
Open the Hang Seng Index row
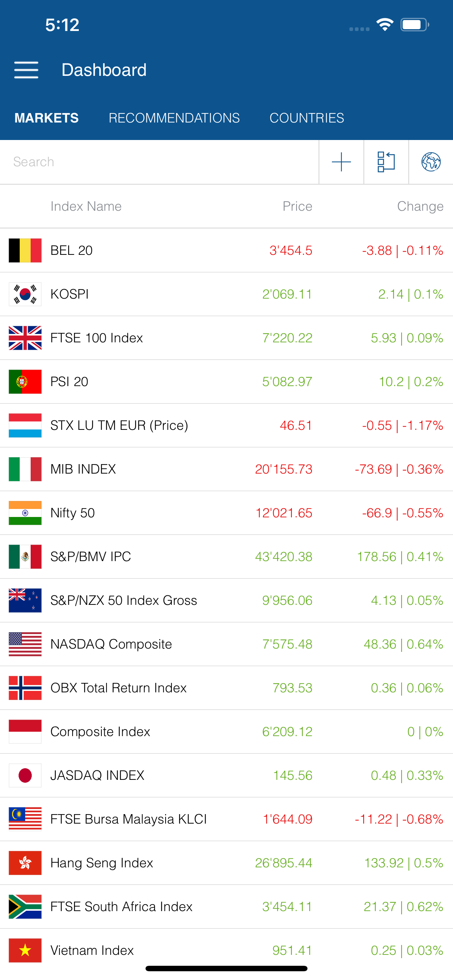pos(226,863)
